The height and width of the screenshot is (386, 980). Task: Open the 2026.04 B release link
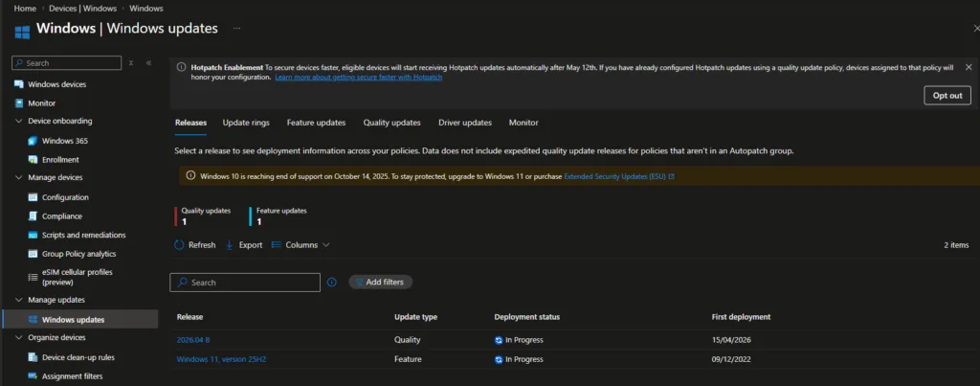(x=192, y=340)
